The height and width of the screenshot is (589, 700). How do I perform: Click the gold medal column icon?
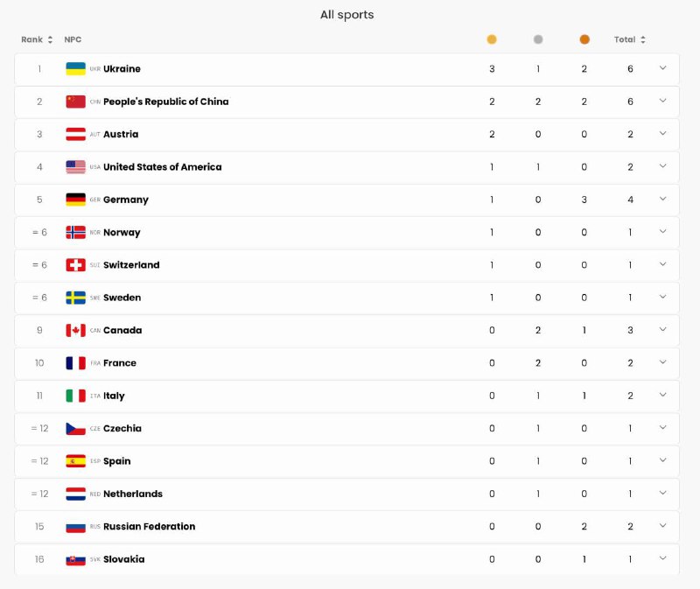point(492,39)
